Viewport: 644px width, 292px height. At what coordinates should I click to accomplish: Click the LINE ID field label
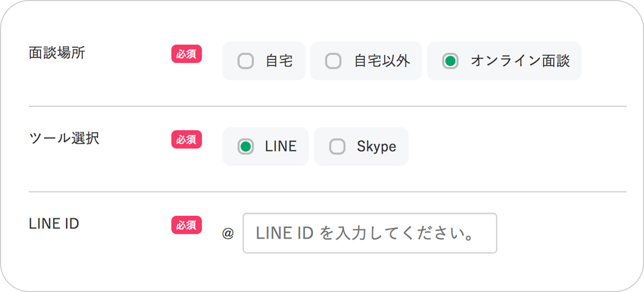pyautogui.click(x=54, y=224)
